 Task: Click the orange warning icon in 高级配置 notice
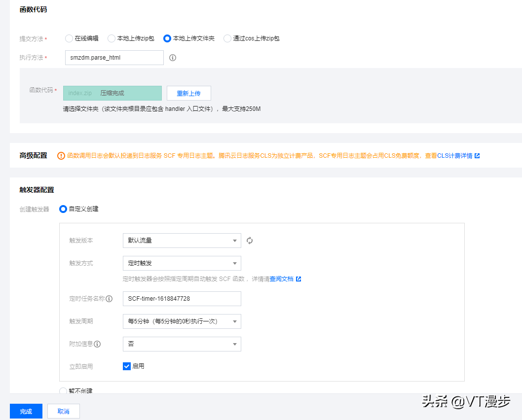(x=61, y=155)
